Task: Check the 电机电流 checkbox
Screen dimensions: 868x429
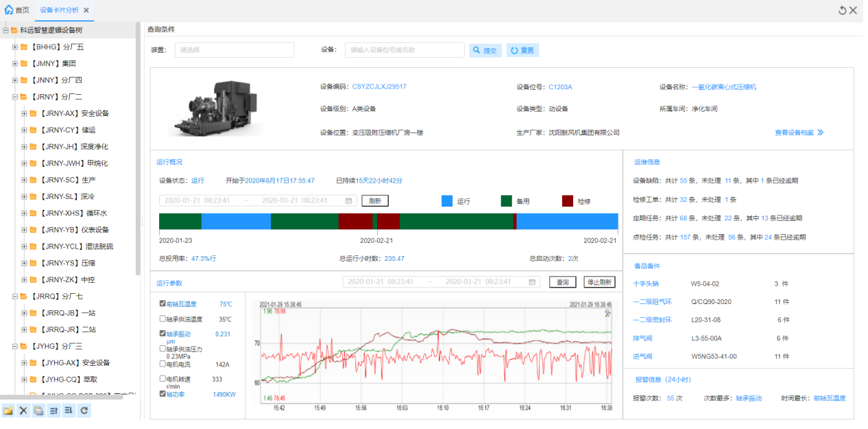Action: (162, 364)
